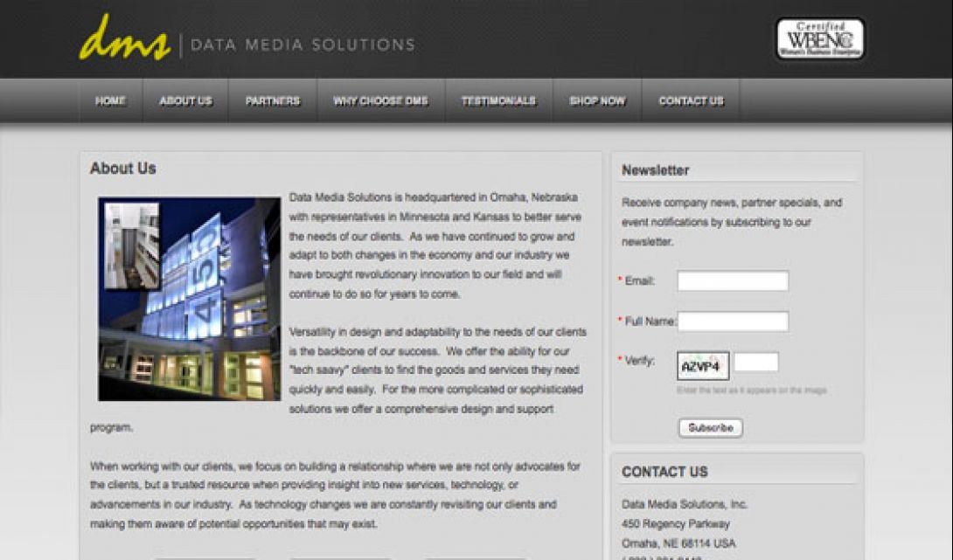Click the Email field label

coord(639,280)
